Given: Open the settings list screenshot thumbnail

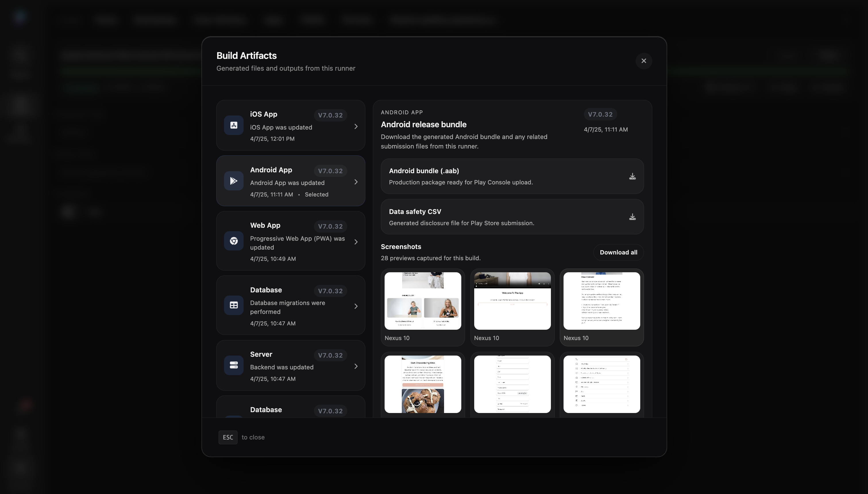Looking at the screenshot, I should pos(601,384).
